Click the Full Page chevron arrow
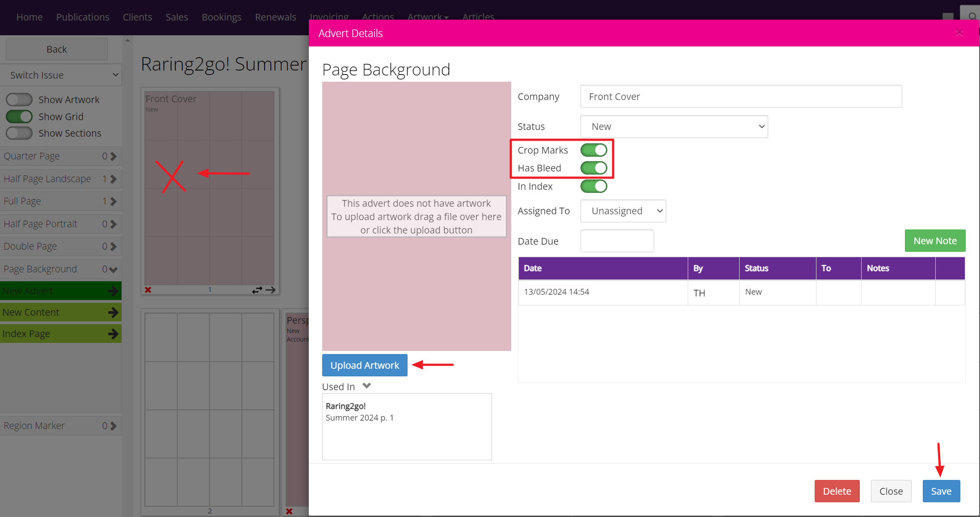Viewport: 980px width, 517px height. click(114, 201)
